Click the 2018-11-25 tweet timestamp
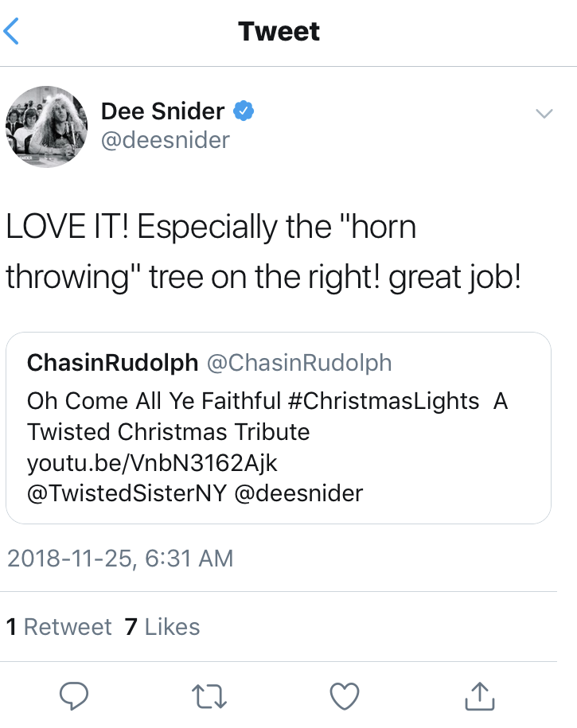Viewport: 577px width, 728px height. tap(119, 558)
